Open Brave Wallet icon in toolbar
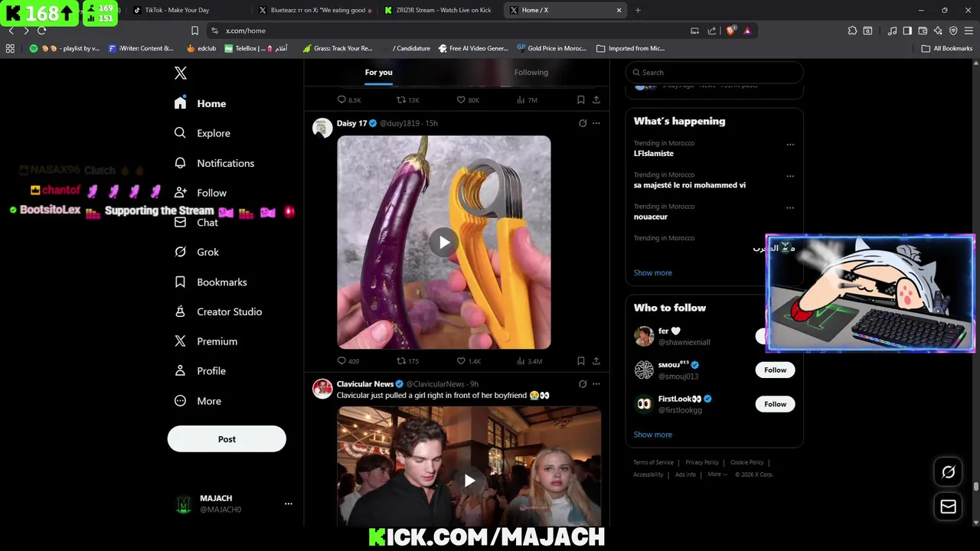The width and height of the screenshot is (980, 551). tap(923, 31)
